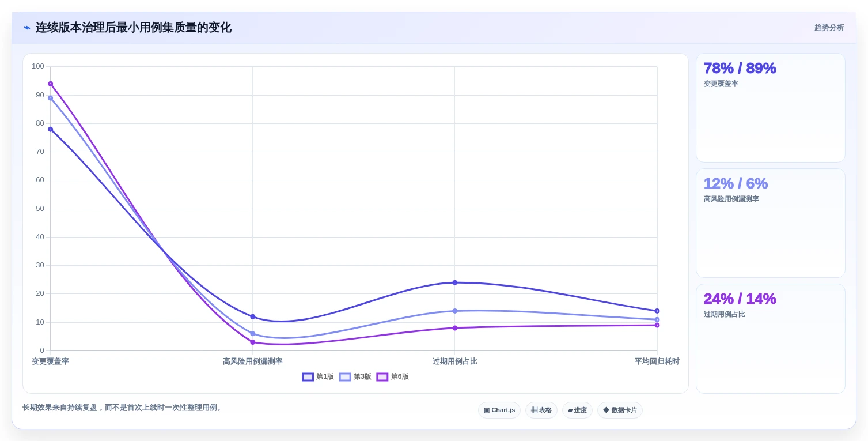The height and width of the screenshot is (441, 868).
Task: Click the 第6版 data point at 变更覆盖率
Action: tap(51, 84)
